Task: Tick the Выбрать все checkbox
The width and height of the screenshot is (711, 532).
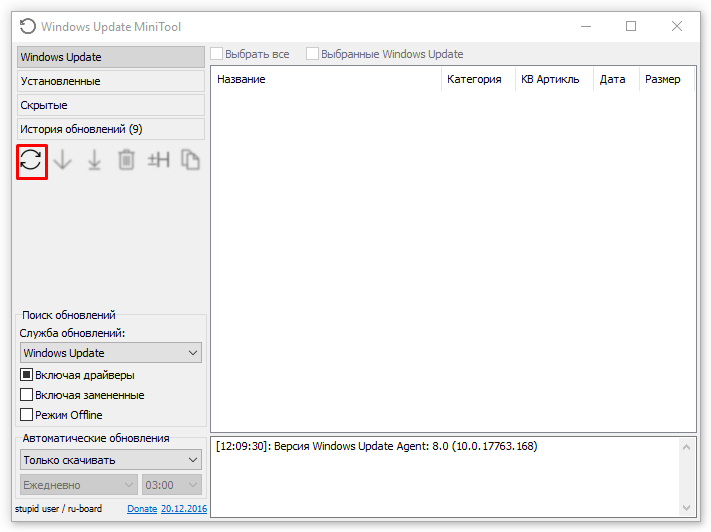Action: 217,54
